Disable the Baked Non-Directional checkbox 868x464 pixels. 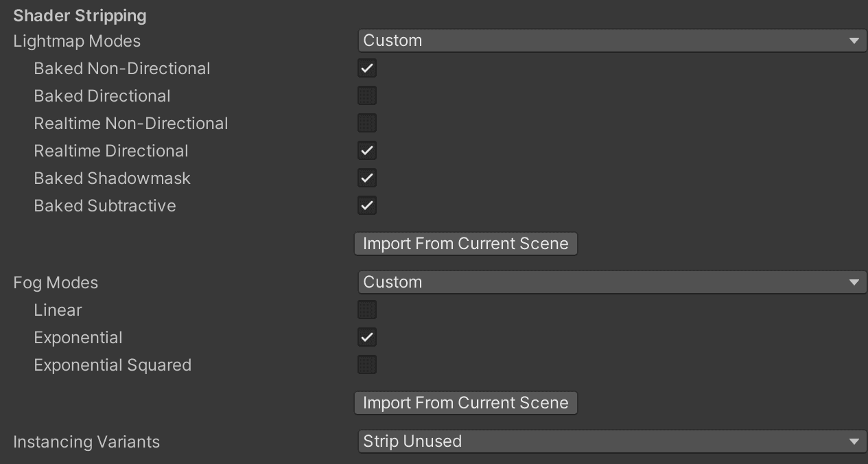[366, 68]
